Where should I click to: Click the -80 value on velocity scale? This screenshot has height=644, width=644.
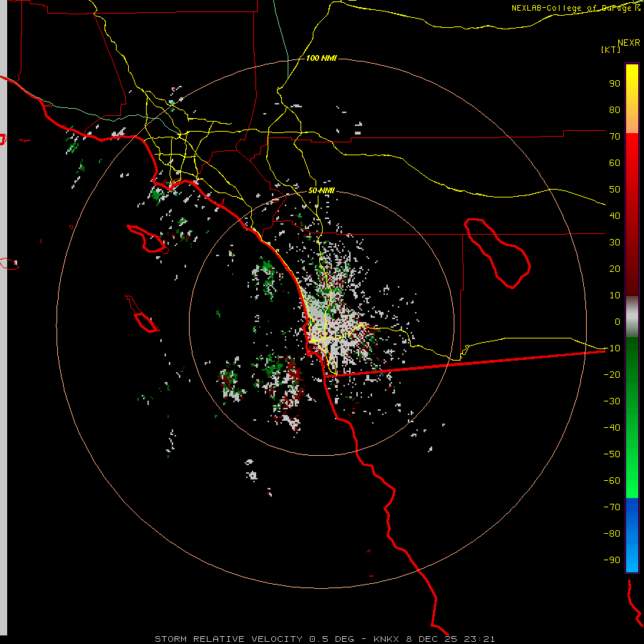click(612, 534)
